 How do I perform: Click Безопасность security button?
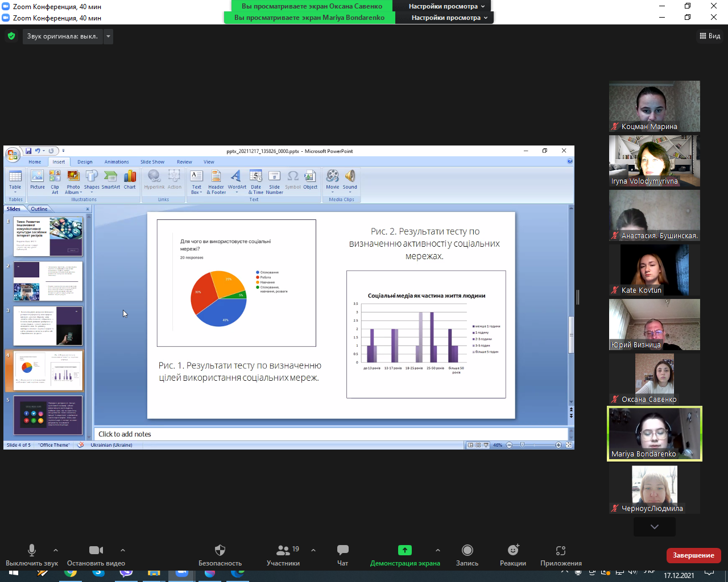tap(220, 555)
